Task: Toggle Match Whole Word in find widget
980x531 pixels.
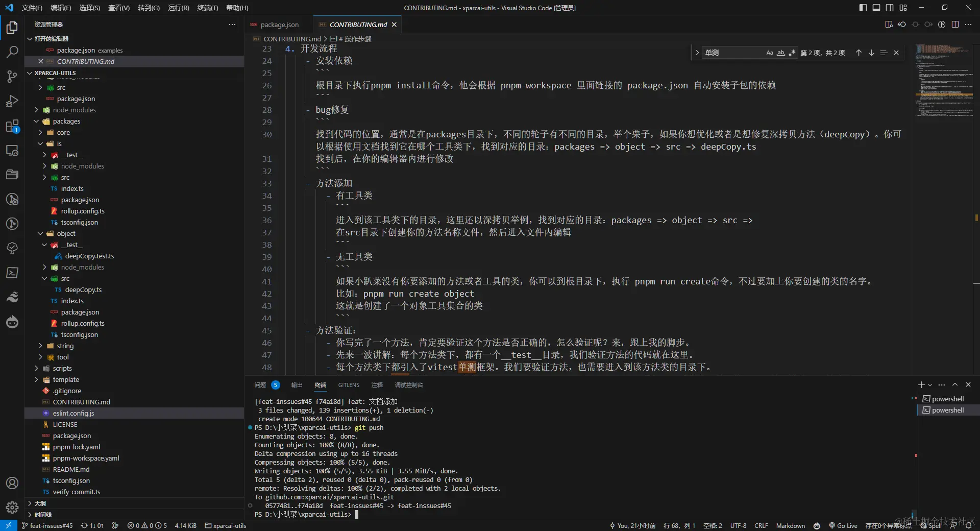Action: (781, 53)
